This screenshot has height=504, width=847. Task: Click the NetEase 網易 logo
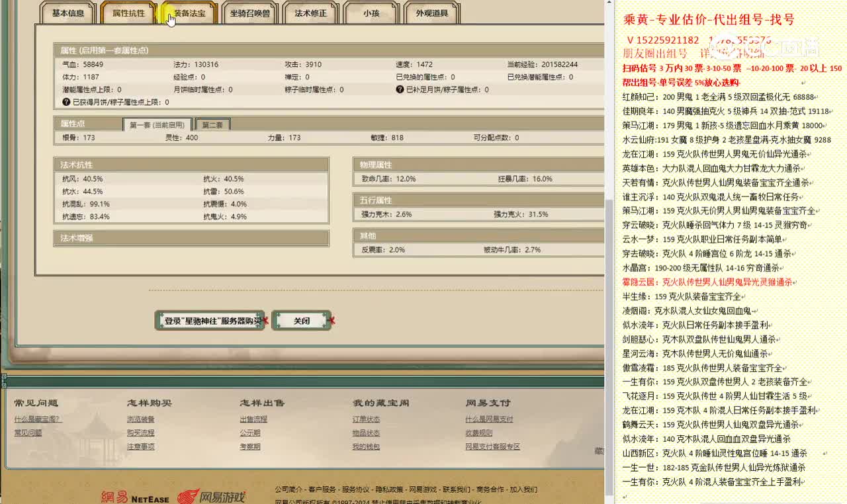tap(135, 497)
